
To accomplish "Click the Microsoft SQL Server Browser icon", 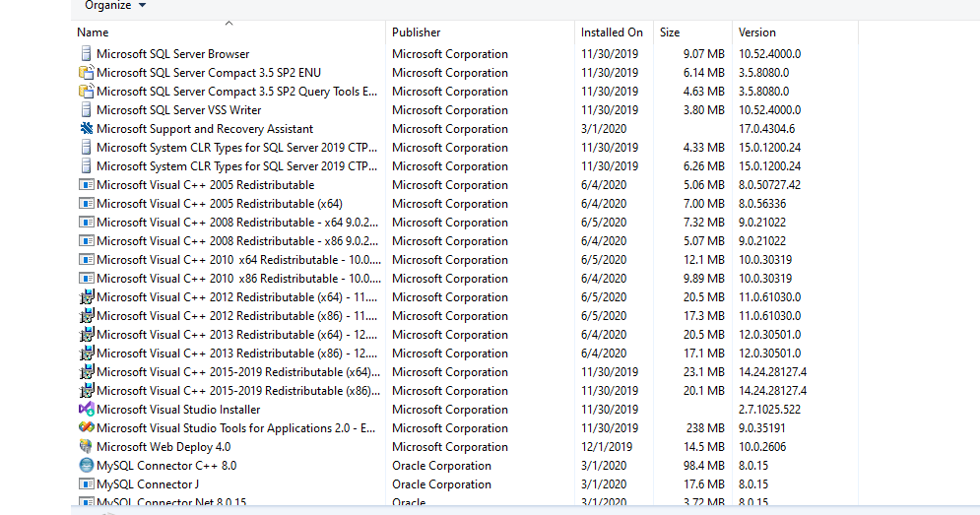I will coord(87,54).
